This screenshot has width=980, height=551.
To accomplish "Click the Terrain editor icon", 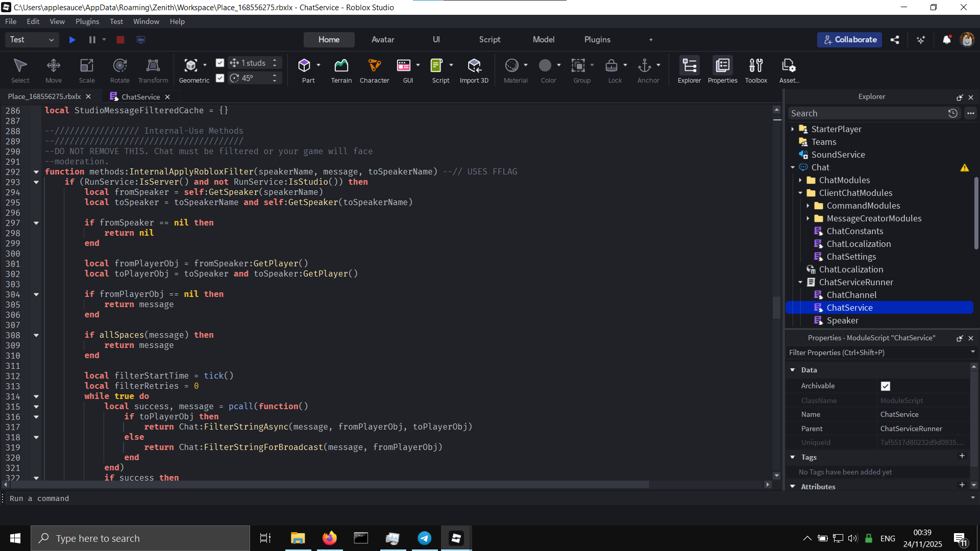I will tap(341, 66).
